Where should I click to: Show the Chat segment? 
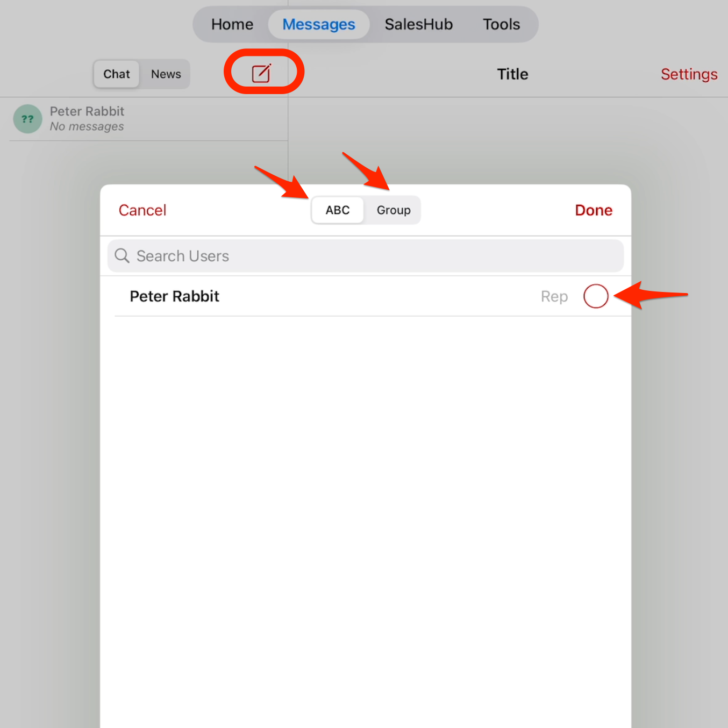tap(117, 74)
